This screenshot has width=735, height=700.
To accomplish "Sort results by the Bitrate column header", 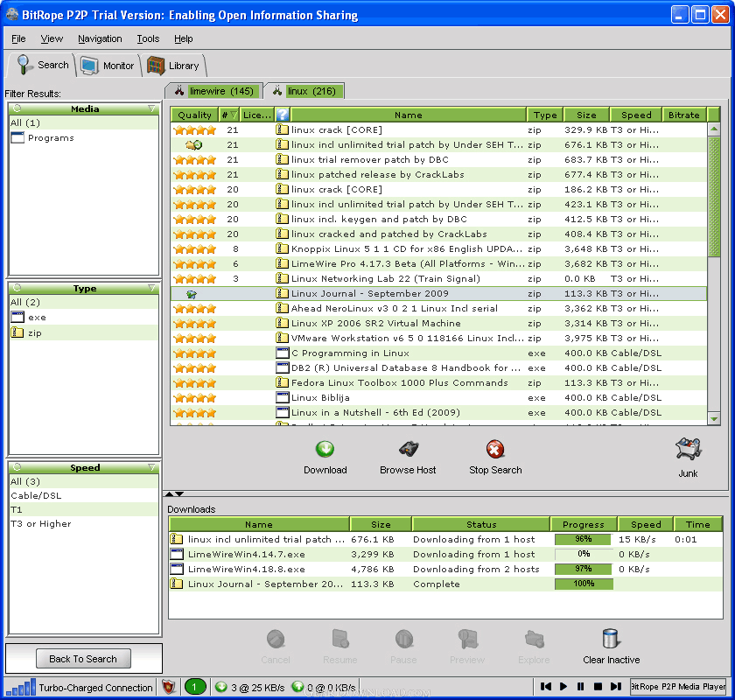I will (x=684, y=115).
